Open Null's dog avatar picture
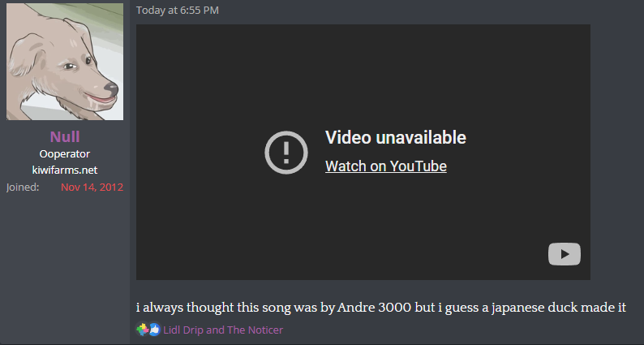644x345 pixels. (65, 62)
